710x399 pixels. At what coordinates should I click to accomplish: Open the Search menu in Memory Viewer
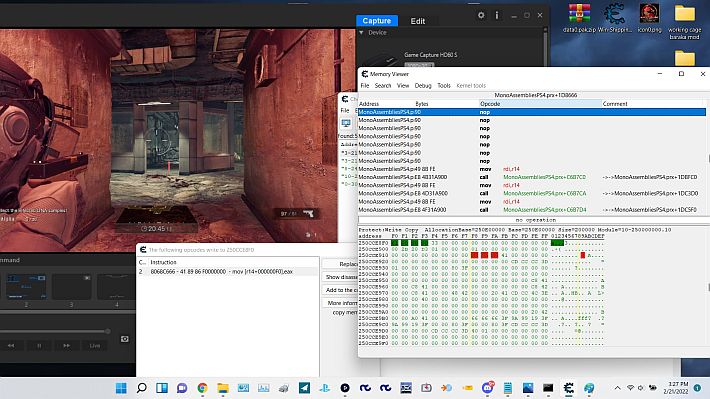pyautogui.click(x=383, y=85)
